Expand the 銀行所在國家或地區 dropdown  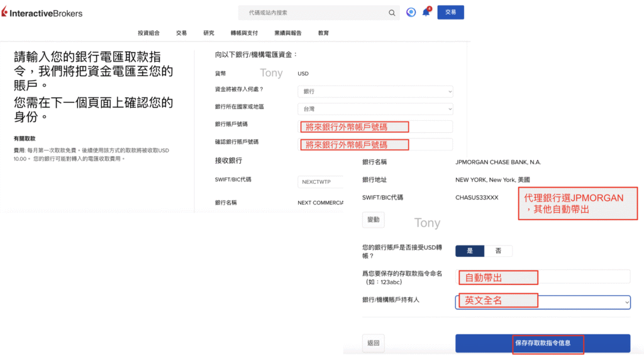(x=375, y=109)
